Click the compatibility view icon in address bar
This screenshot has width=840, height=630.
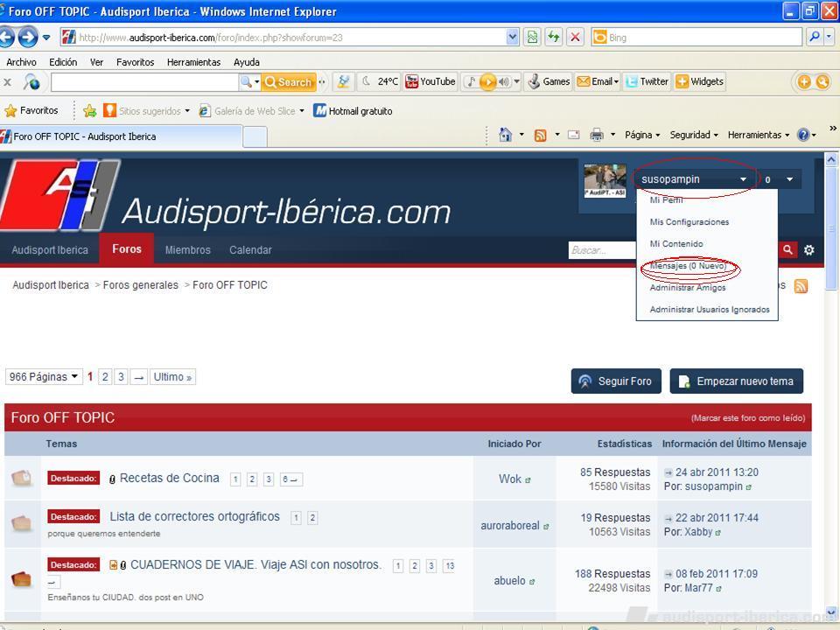click(532, 37)
